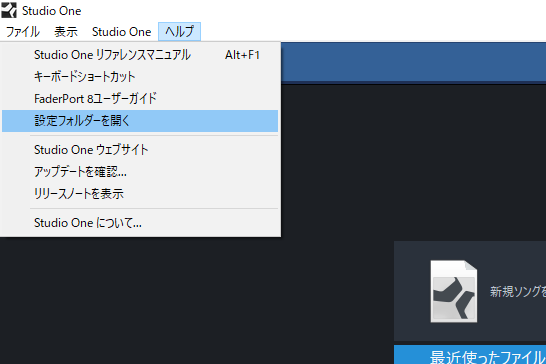Choose リリースノートを表示
Image resolution: width=546 pixels, height=364 pixels.
click(x=140, y=194)
